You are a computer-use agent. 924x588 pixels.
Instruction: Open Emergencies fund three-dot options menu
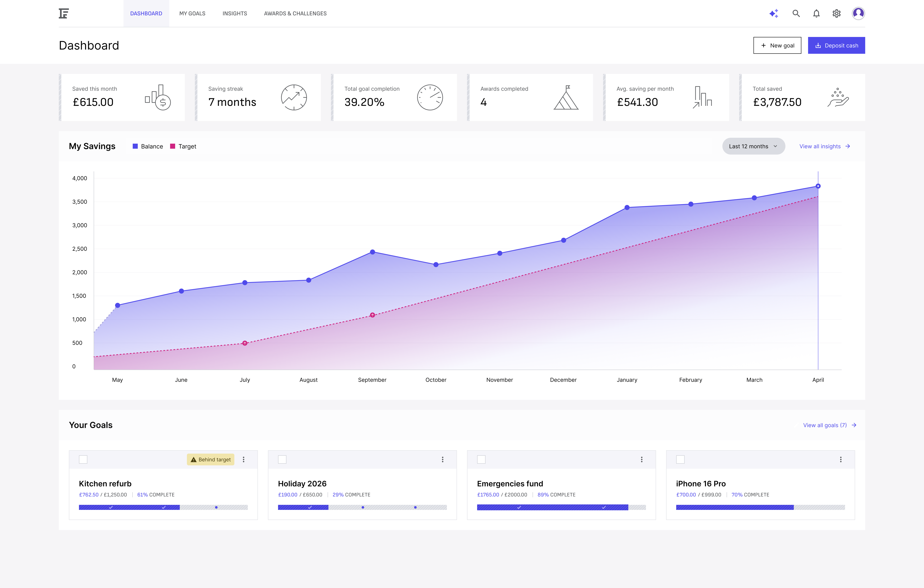[642, 459]
